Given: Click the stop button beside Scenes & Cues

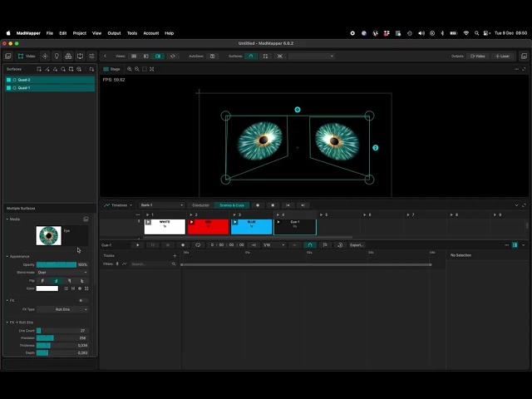Looking at the screenshot, I should (x=273, y=205).
